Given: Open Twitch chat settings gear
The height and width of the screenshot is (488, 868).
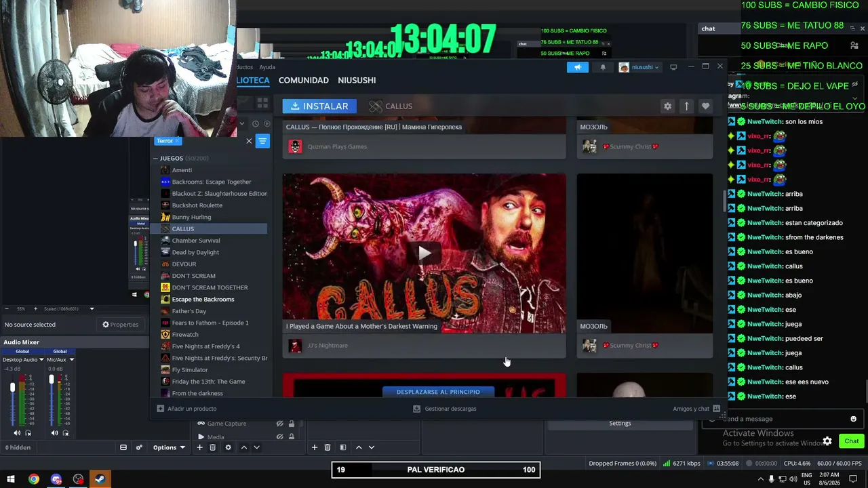Looking at the screenshot, I should coord(827,441).
